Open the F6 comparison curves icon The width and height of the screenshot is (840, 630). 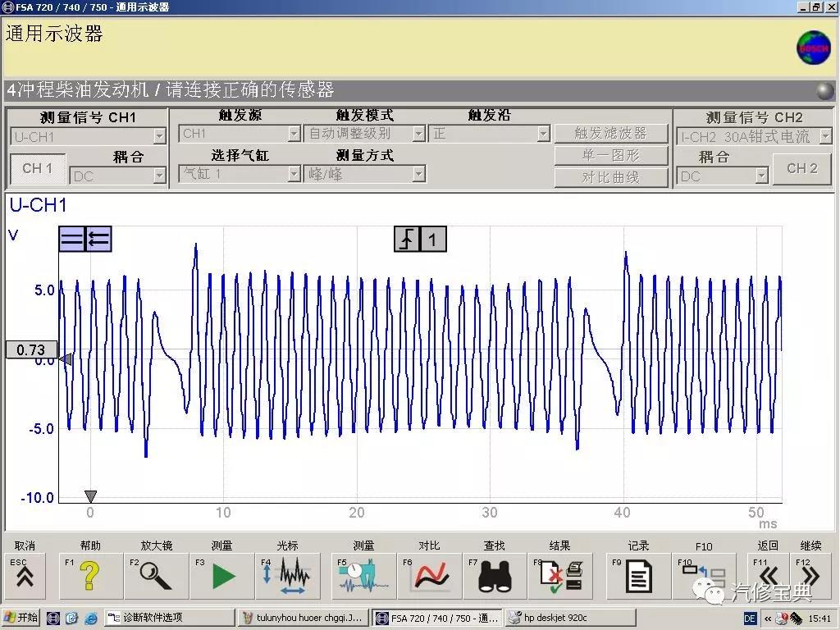pyautogui.click(x=429, y=577)
